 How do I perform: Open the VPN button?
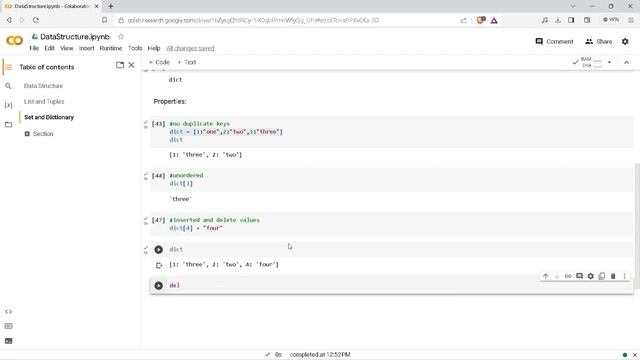tap(611, 20)
